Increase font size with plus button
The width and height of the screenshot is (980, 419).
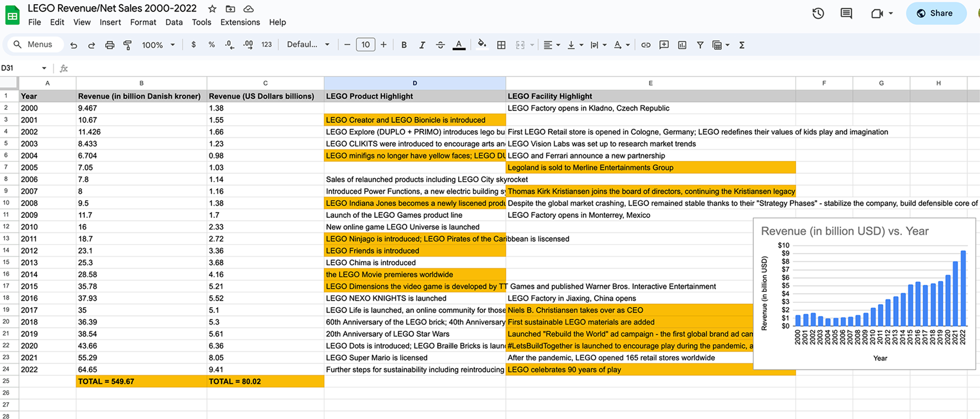[x=383, y=44]
